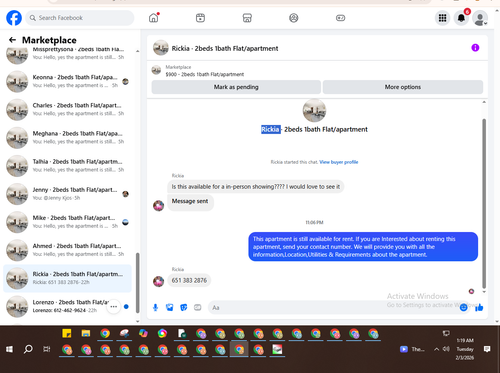Open the Groups icon in top bar
This screenshot has height=373, width=500.
294,18
